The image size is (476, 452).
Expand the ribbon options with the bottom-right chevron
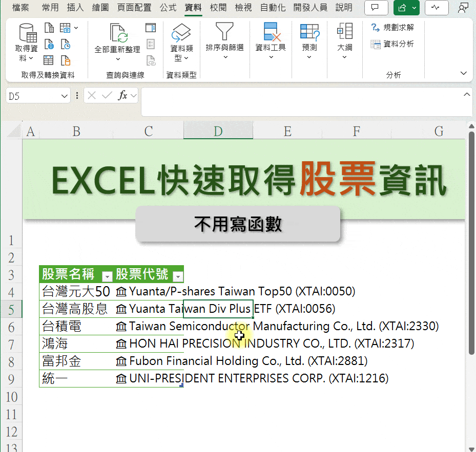463,73
